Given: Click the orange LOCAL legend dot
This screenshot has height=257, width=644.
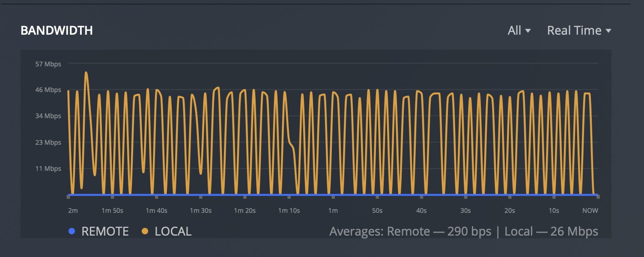Looking at the screenshot, I should (145, 231).
